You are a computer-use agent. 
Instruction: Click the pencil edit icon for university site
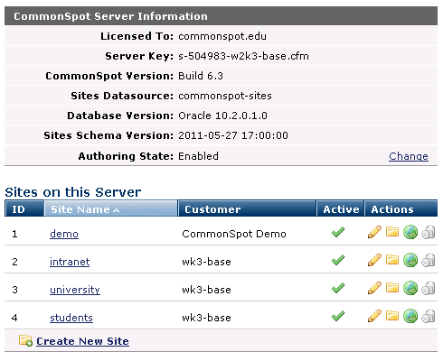point(374,288)
